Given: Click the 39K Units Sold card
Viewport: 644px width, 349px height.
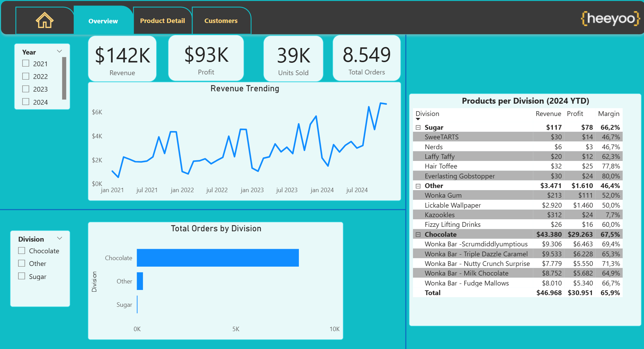Looking at the screenshot, I should coord(293,59).
